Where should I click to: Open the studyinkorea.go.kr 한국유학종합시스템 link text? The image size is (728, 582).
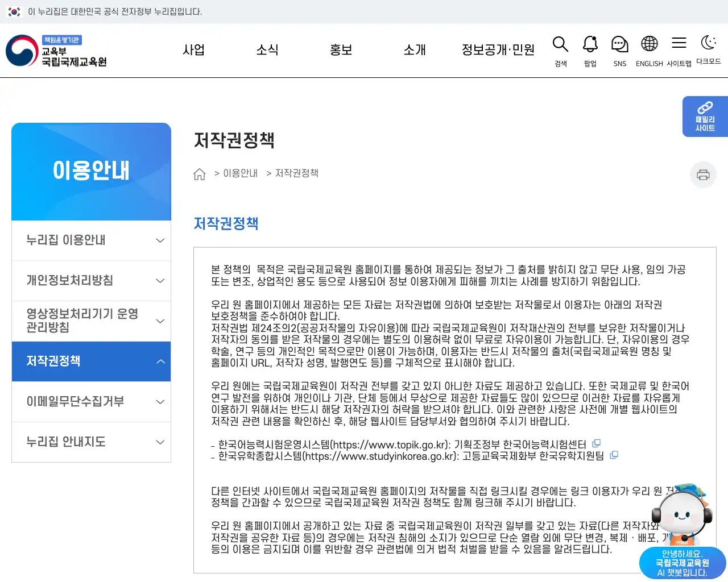coord(411,456)
